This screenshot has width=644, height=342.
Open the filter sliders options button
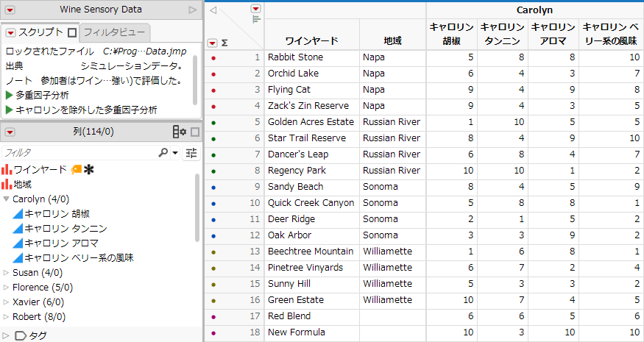coord(191,153)
